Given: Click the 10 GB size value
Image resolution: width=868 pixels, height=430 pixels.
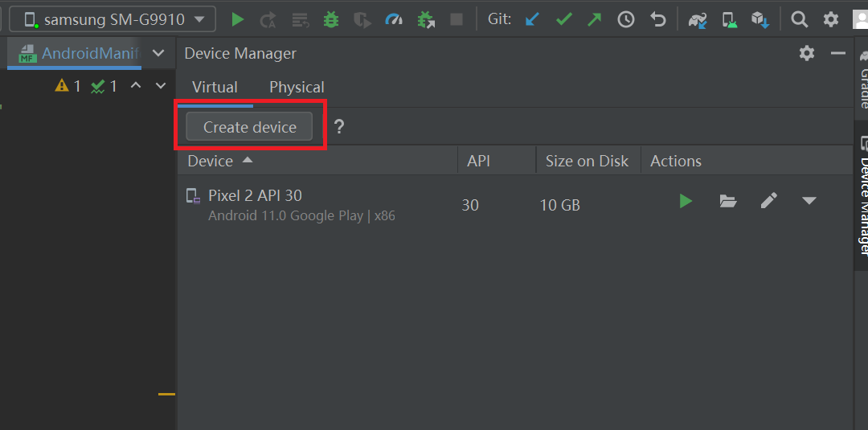Looking at the screenshot, I should point(559,205).
